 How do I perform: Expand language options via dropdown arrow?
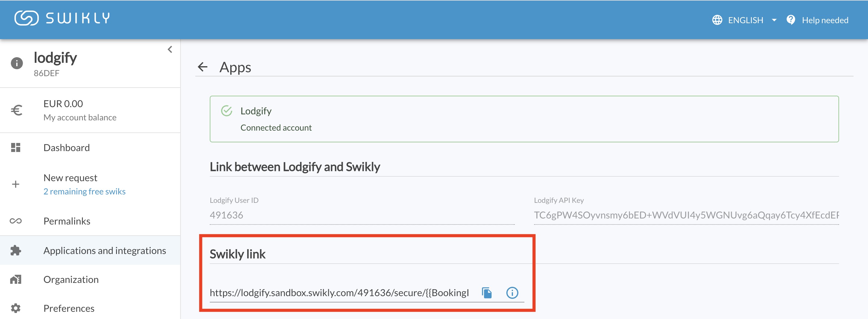coord(774,20)
